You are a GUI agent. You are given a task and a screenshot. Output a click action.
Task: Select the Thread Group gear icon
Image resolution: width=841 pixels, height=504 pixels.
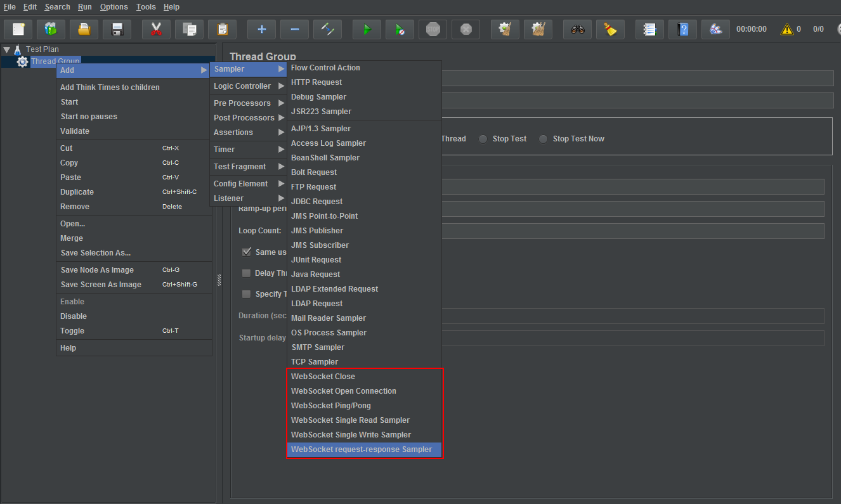pyautogui.click(x=22, y=61)
